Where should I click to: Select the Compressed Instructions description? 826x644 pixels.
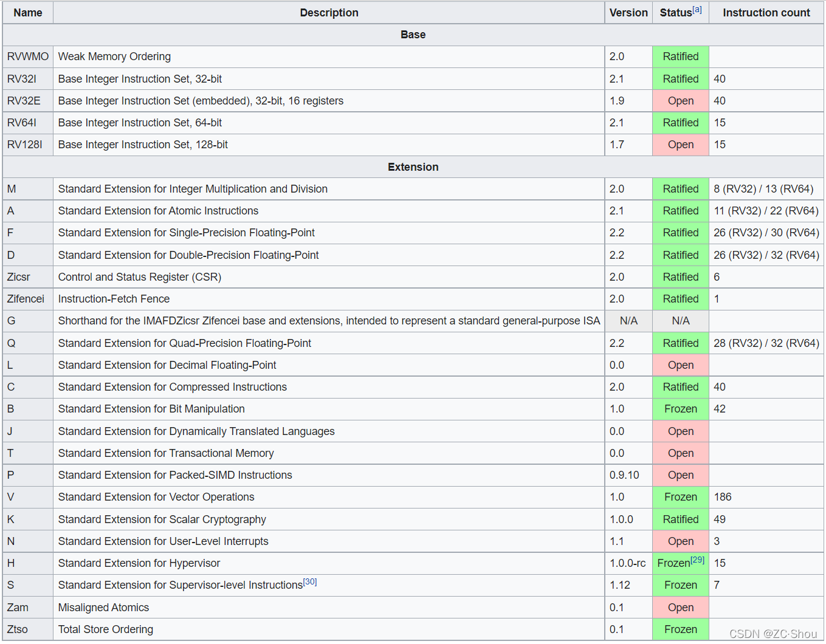(173, 387)
